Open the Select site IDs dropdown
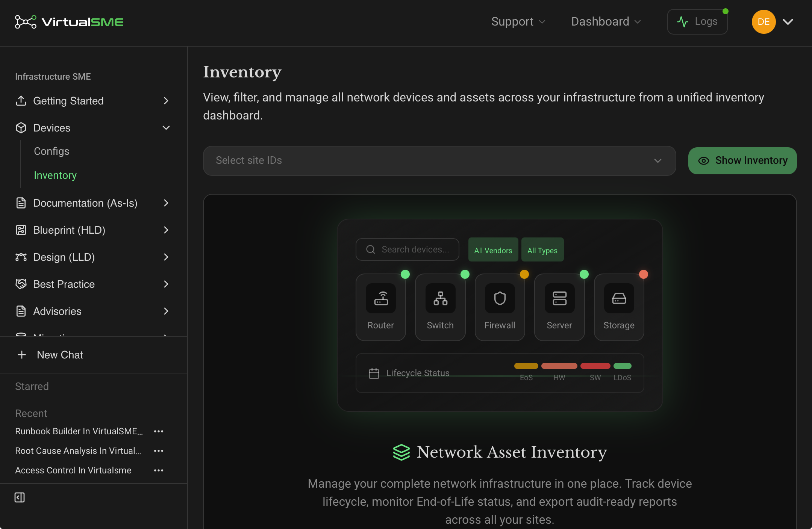Image resolution: width=812 pixels, height=529 pixels. pos(439,160)
